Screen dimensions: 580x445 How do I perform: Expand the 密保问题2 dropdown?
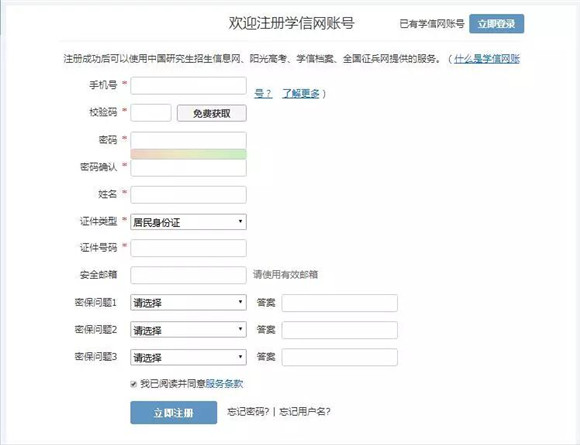(x=188, y=330)
